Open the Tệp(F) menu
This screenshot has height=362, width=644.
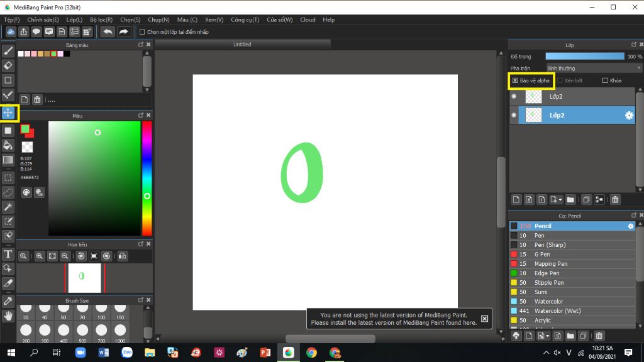pyautogui.click(x=12, y=19)
